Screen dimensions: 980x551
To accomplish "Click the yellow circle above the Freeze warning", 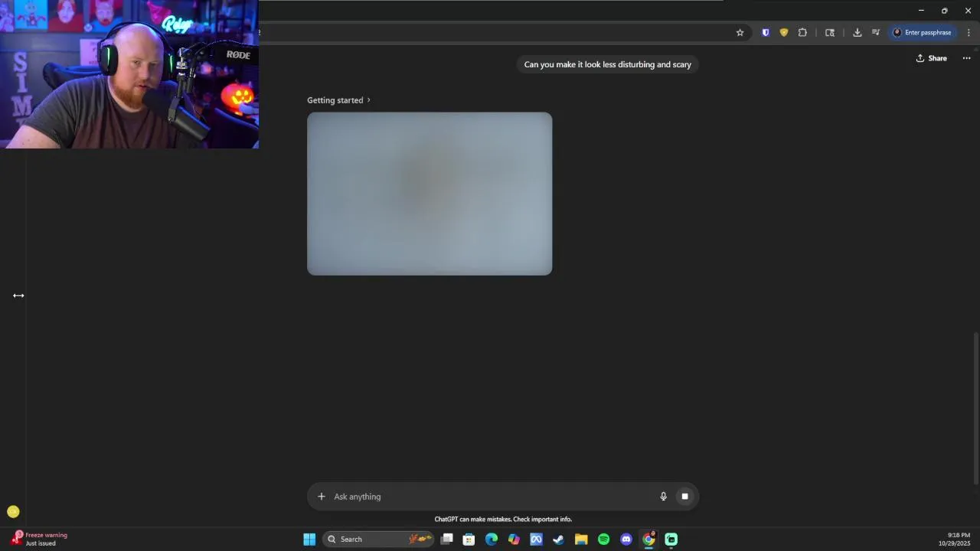I will pos(13,512).
